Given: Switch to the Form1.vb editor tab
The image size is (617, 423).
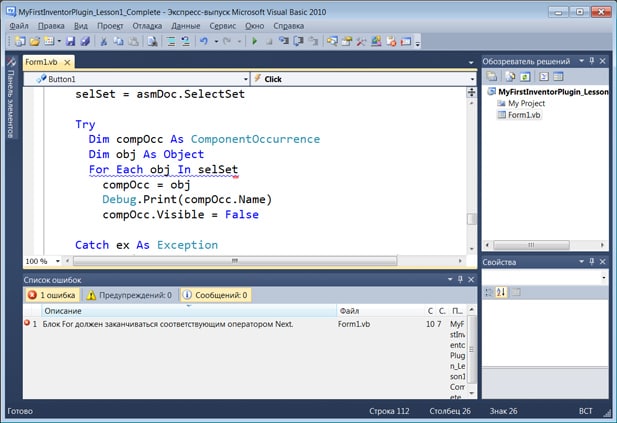Looking at the screenshot, I should coord(42,62).
